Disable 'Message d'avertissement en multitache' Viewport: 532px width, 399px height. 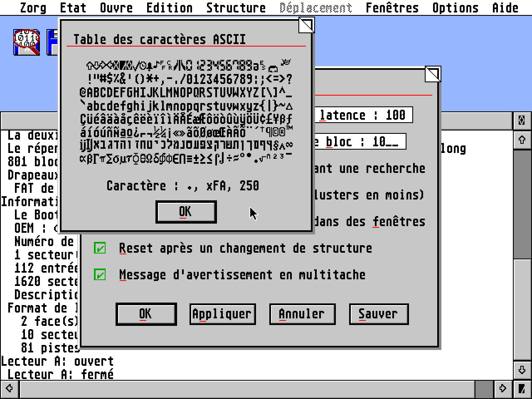pyautogui.click(x=100, y=275)
